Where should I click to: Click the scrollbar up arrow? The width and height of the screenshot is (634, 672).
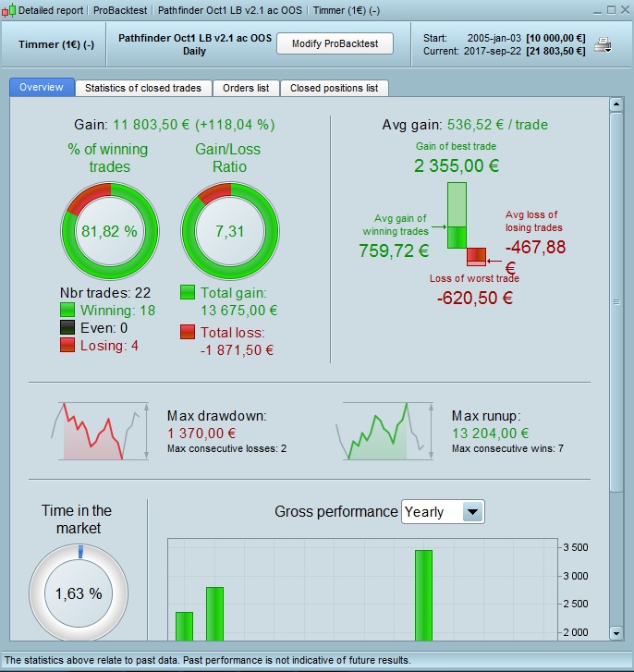[x=616, y=104]
